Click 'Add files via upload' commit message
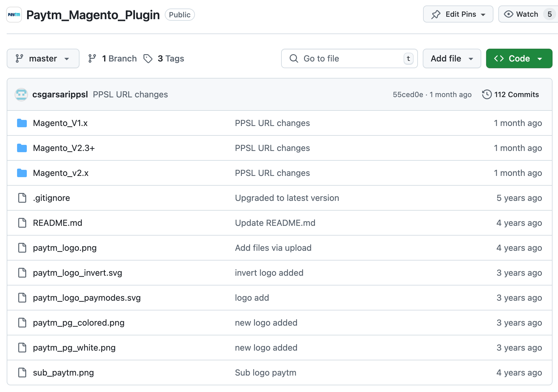The height and width of the screenshot is (392, 558). point(273,248)
